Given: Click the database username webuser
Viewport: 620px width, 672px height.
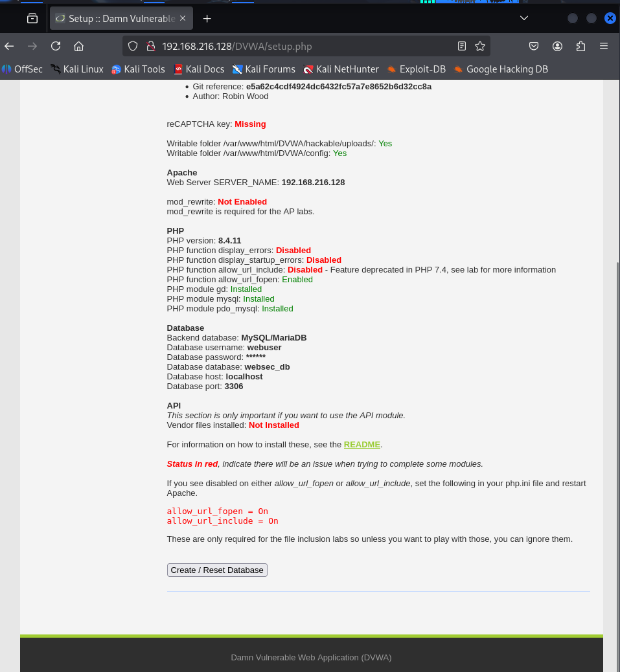Looking at the screenshot, I should (264, 348).
